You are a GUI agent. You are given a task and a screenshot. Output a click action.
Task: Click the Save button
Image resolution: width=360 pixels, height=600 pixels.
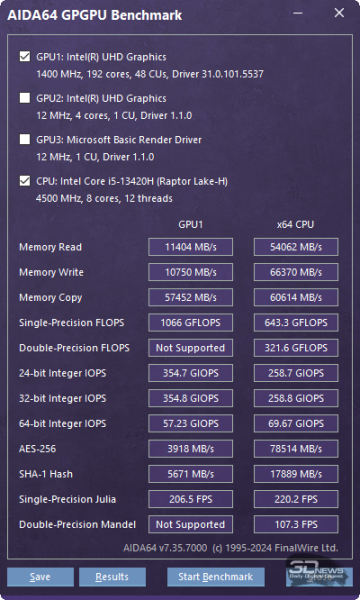coord(40,577)
